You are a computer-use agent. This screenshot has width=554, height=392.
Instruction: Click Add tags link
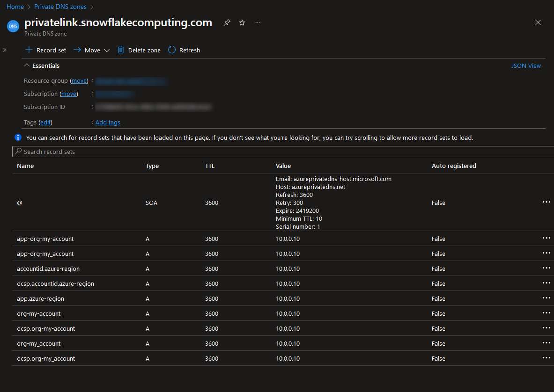[x=108, y=123]
